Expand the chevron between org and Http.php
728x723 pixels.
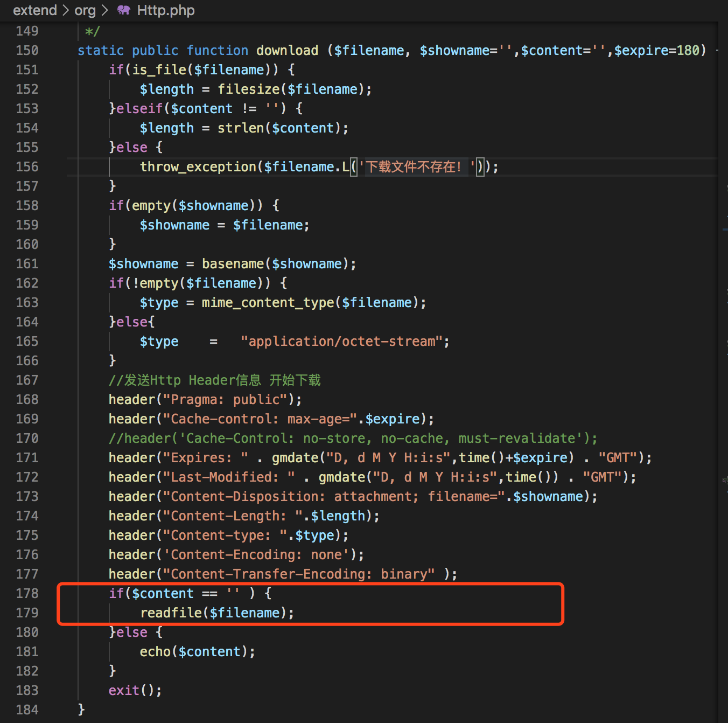tap(104, 10)
